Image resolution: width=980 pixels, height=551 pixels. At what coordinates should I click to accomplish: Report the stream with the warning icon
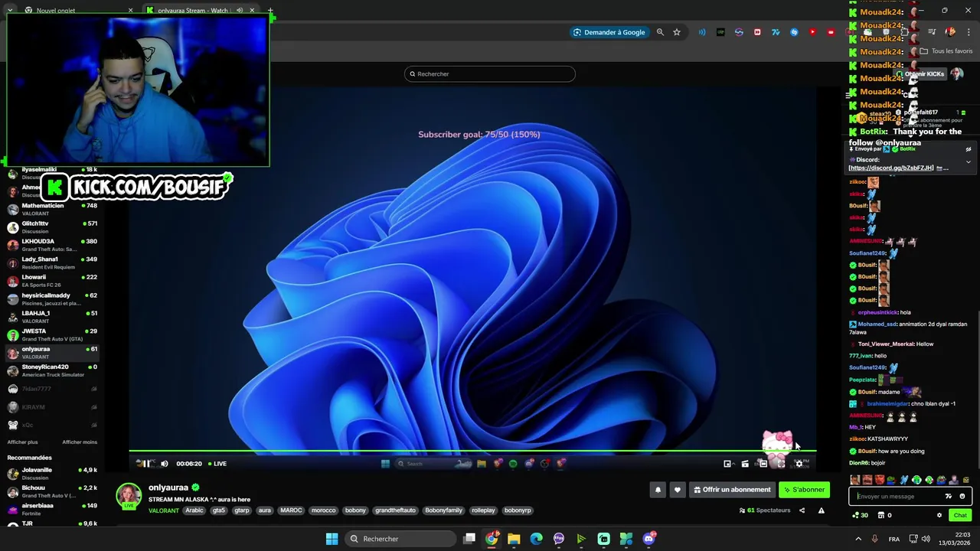pos(822,510)
